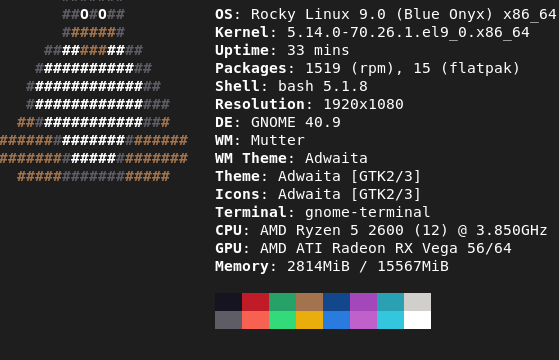Click the dark black color block, top row
The height and width of the screenshot is (360, 559).
[229, 302]
